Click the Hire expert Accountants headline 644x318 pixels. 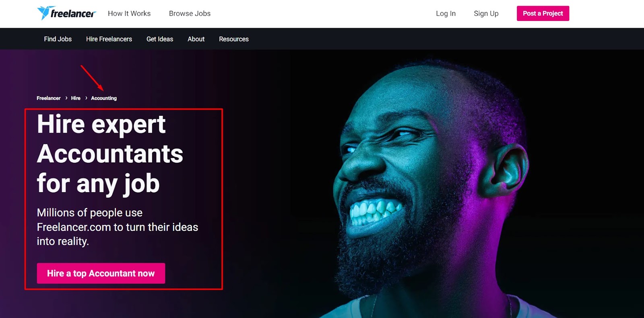tap(110, 154)
